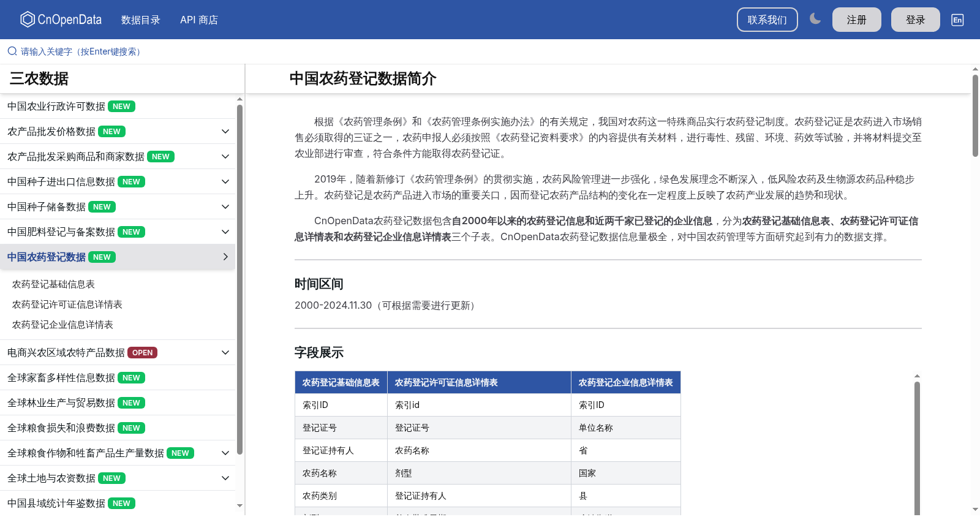Expand 农产品批发采购商品和商家数据 chevron
The height and width of the screenshot is (525, 980).
pyautogui.click(x=225, y=157)
